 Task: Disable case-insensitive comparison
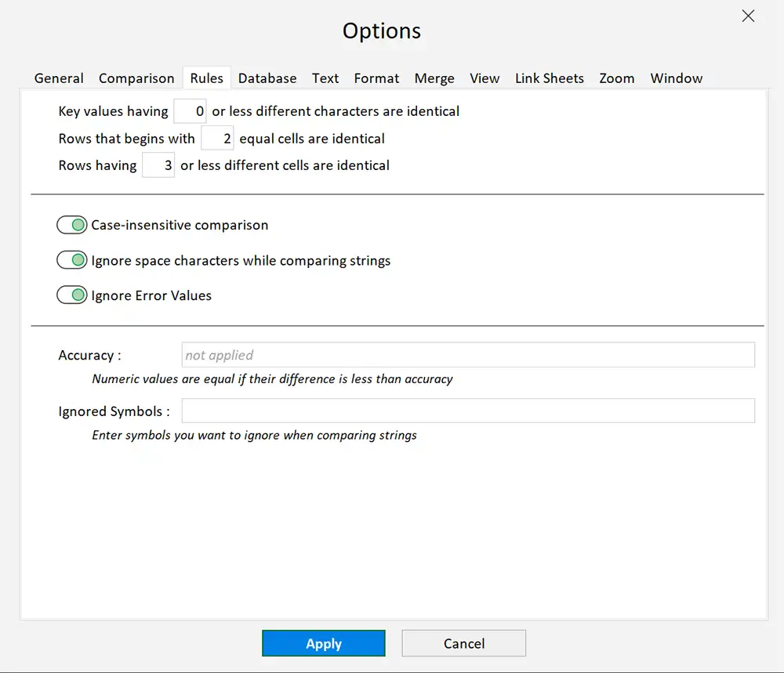point(72,225)
